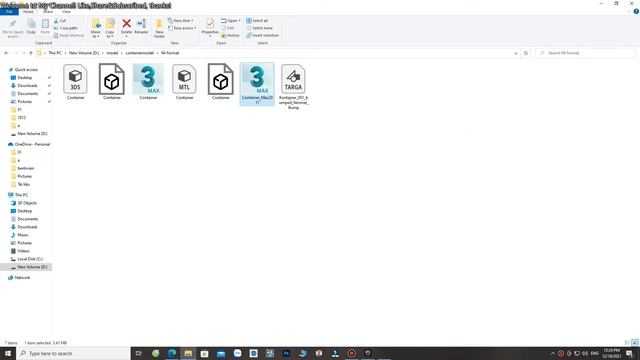Select 3D Objects under This PC
Viewport: 640px width, 360px height.
point(27,203)
